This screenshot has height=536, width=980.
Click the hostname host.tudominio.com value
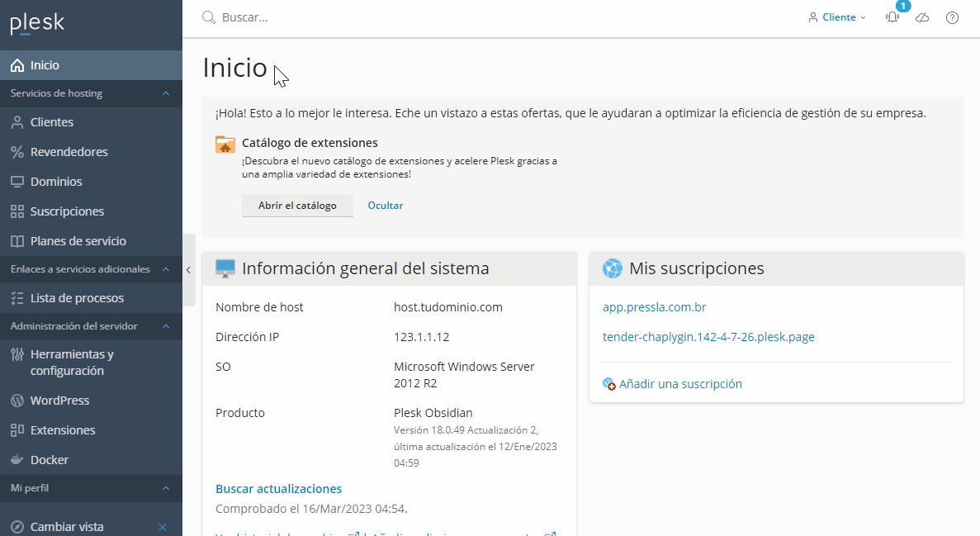(x=448, y=307)
